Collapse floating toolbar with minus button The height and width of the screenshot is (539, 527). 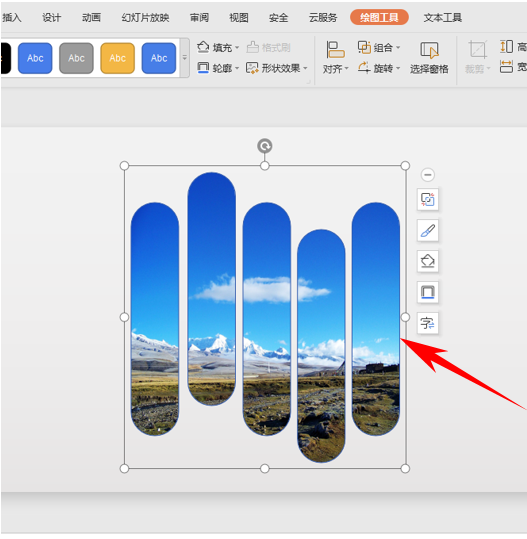click(428, 175)
